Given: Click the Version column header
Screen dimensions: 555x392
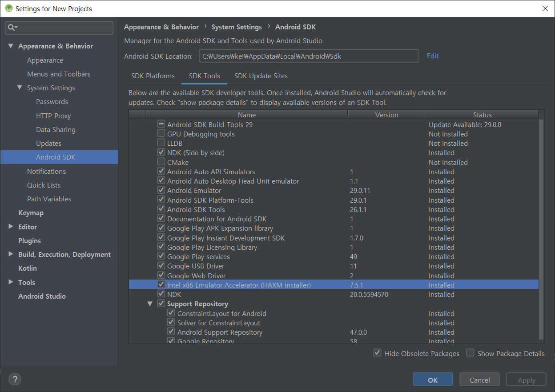Looking at the screenshot, I should [x=387, y=115].
